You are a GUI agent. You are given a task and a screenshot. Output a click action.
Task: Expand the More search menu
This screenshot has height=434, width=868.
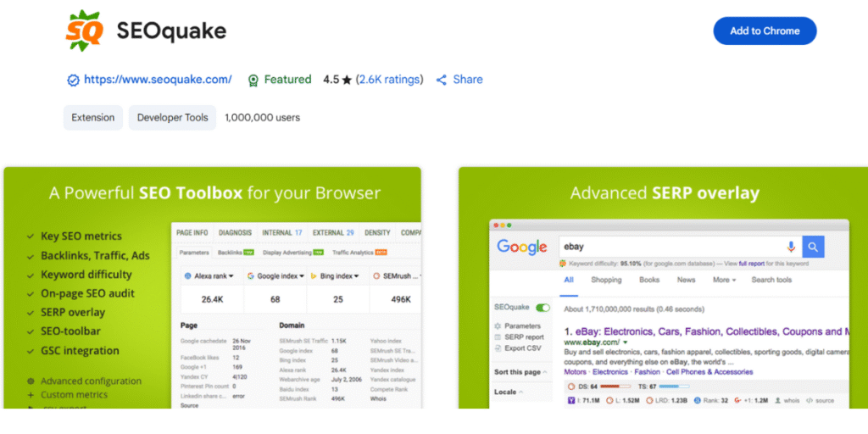[724, 280]
